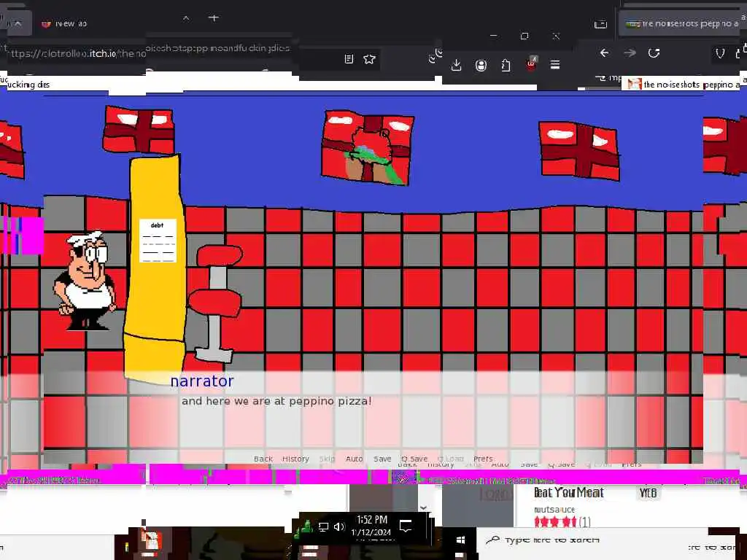Image resolution: width=747 pixels, height=560 pixels.
Task: Click the Type here to search box
Action: pos(553,540)
